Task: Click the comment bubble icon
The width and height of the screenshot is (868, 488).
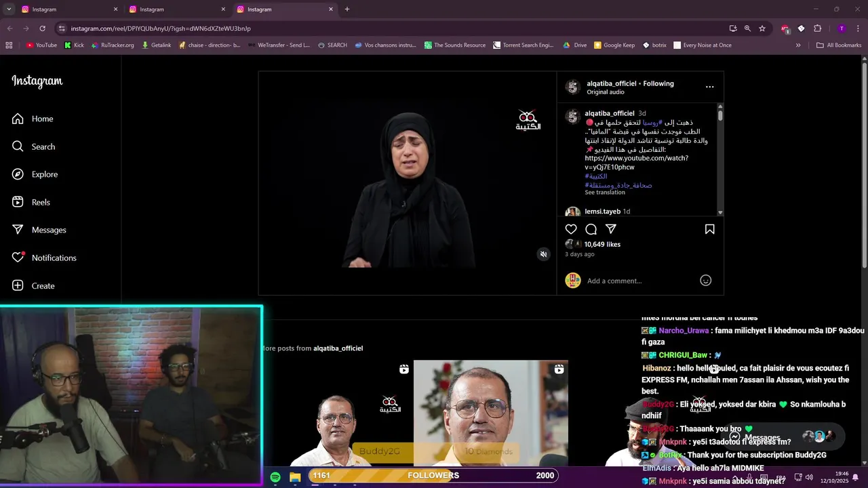Action: pyautogui.click(x=591, y=229)
